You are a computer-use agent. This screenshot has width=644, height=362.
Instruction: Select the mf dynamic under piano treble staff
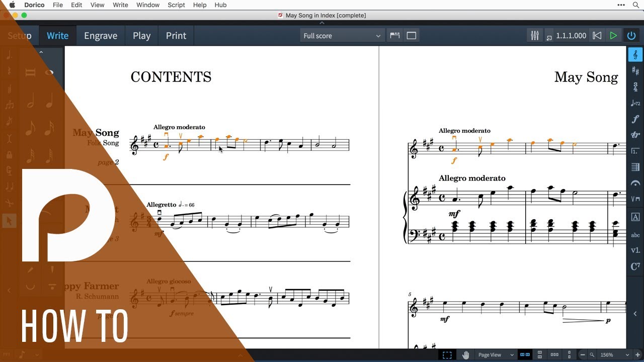pos(454,214)
